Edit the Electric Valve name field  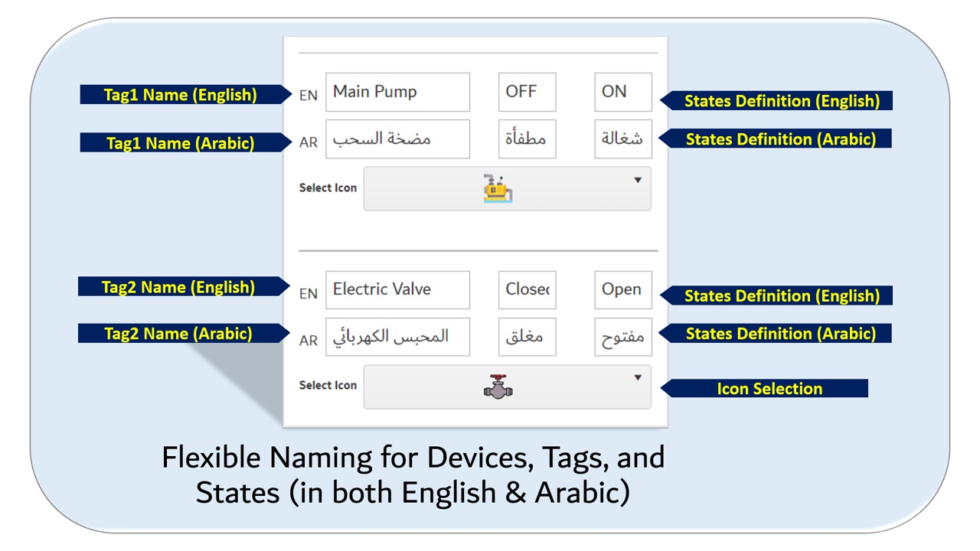[x=397, y=289]
